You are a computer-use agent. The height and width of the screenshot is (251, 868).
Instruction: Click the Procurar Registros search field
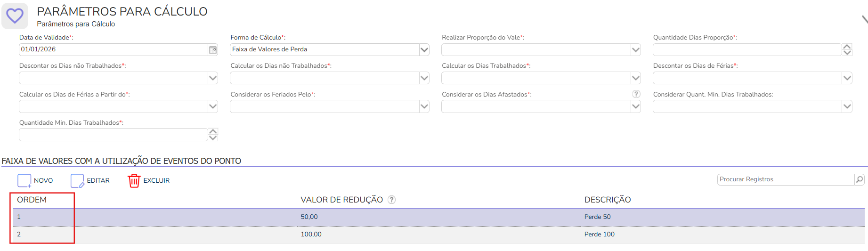click(x=786, y=179)
